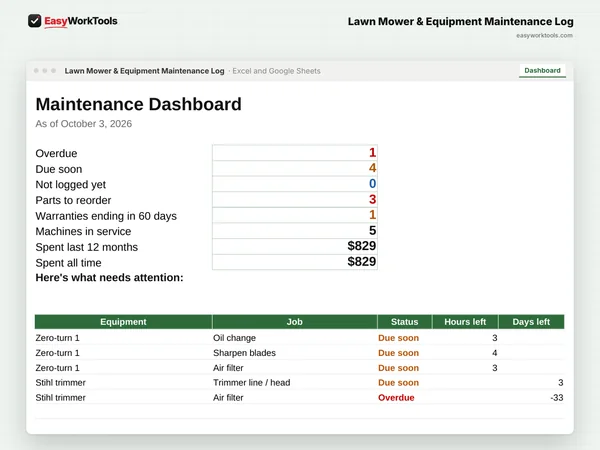The height and width of the screenshot is (450, 600).
Task: Click the Hours left column header
Action: pos(465,322)
